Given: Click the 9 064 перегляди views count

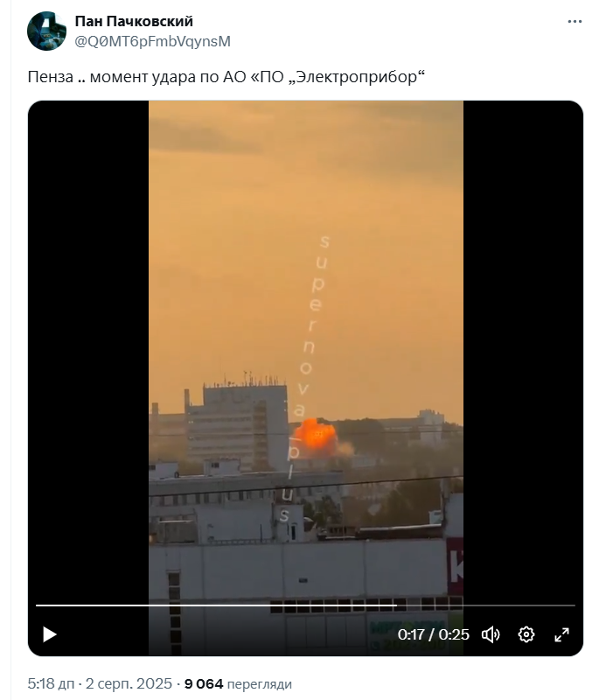Looking at the screenshot, I should pos(238,683).
